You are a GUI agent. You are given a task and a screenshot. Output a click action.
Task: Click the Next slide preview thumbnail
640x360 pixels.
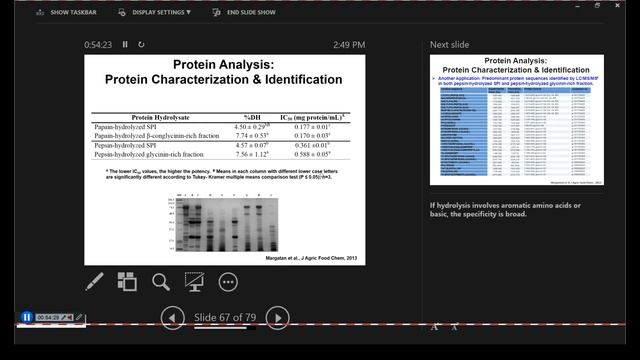517,120
